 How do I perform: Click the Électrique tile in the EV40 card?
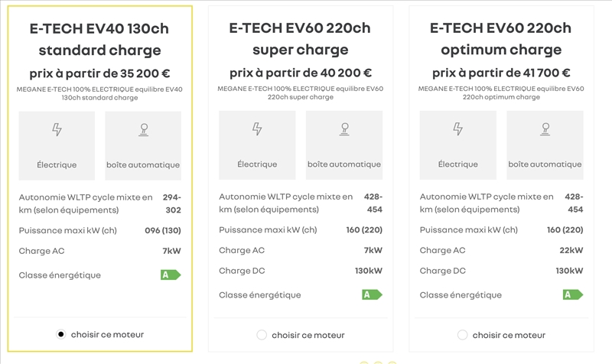(57, 146)
